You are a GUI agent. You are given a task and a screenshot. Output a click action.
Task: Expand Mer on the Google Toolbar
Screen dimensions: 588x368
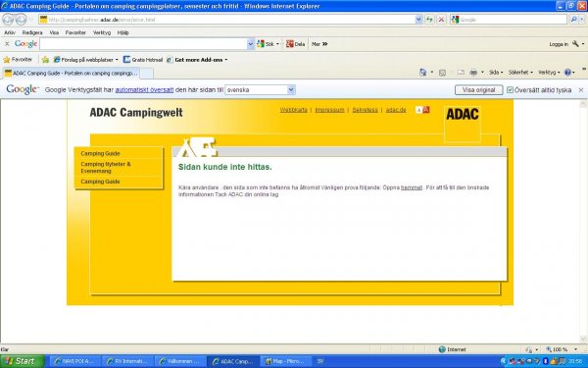[x=319, y=44]
